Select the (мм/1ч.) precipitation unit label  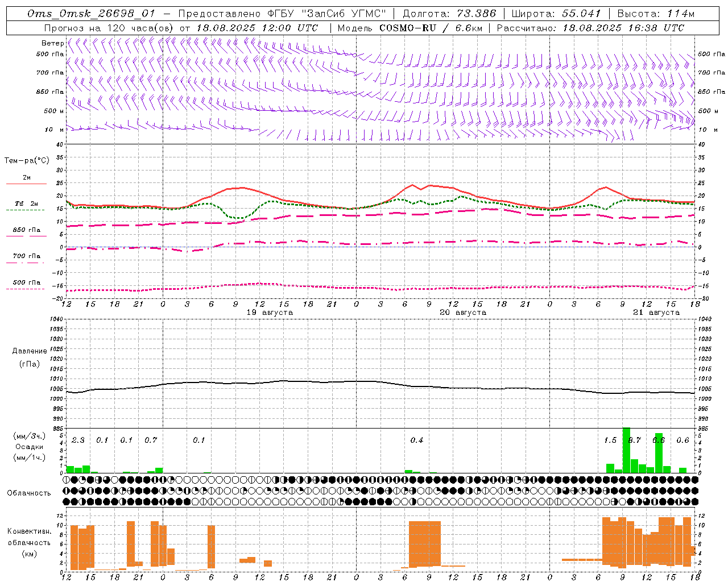pos(30,458)
